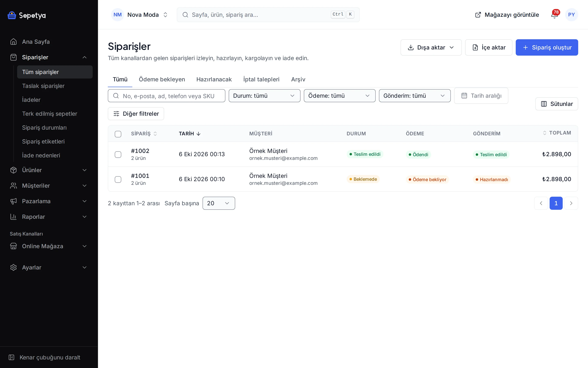Go to next page arrow in pagination

571,203
